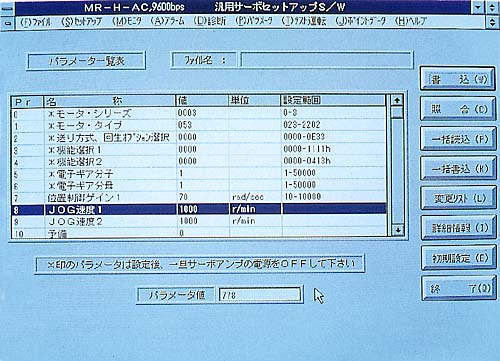Viewport: 500px width, 361px height.
Task: Click the list scrollbar down arrow
Action: point(397,230)
